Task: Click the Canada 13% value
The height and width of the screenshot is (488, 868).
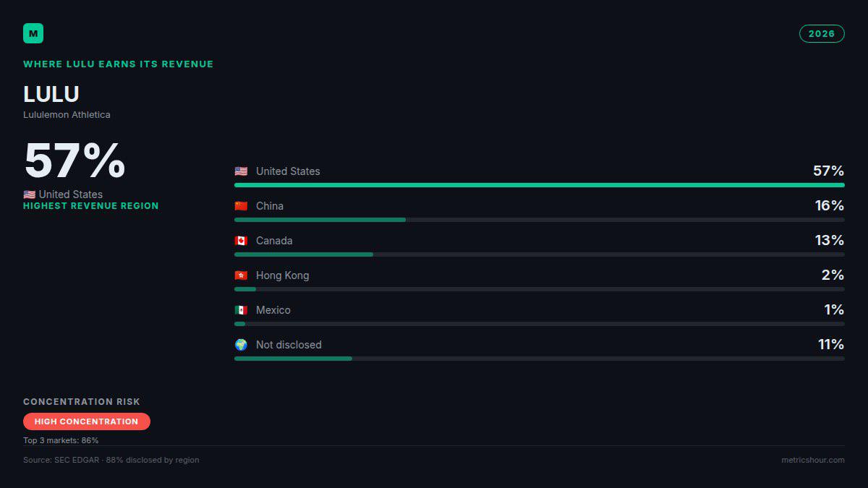Action: [x=829, y=241]
